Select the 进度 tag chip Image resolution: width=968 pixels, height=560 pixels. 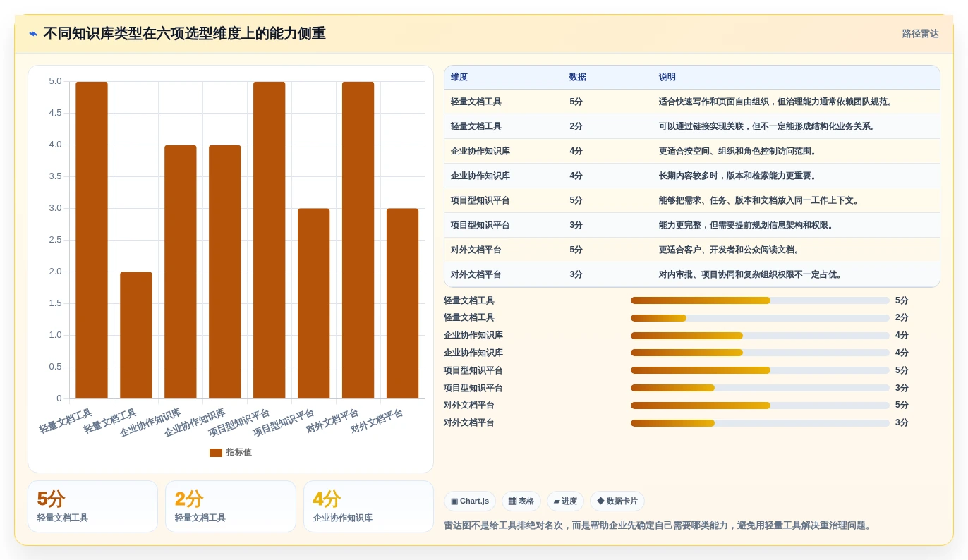(x=565, y=501)
